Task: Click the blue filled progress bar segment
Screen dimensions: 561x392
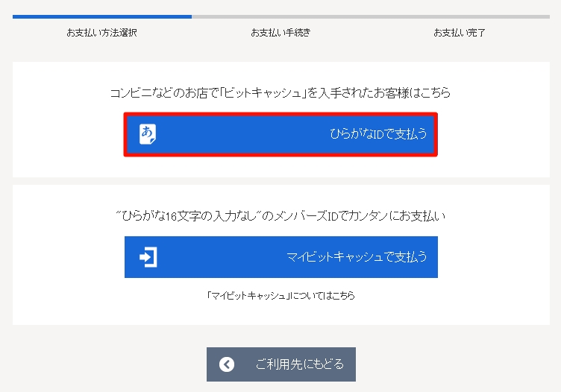Action: [x=101, y=16]
